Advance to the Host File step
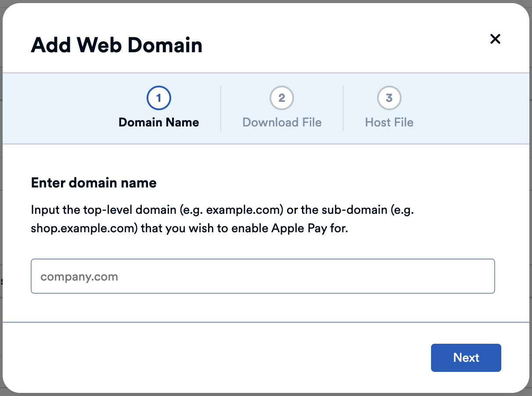 (x=389, y=108)
